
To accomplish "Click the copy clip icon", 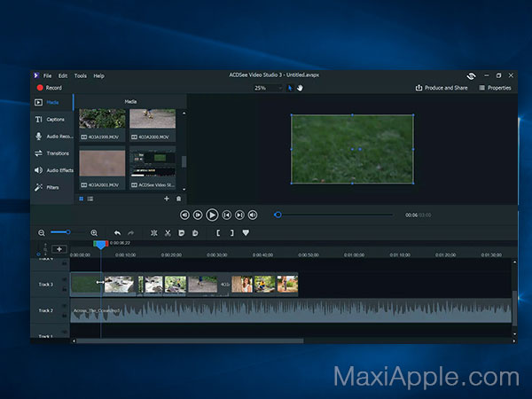I will pyautogui.click(x=182, y=232).
